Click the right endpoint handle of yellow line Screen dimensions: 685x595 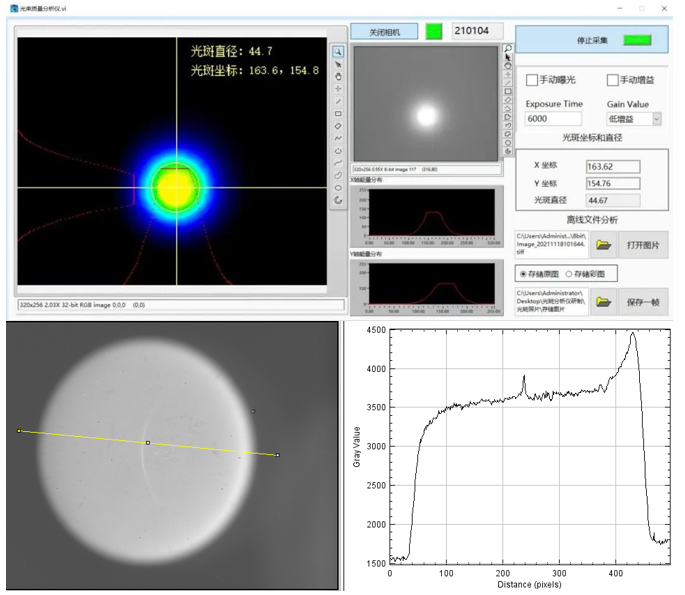pos(277,455)
